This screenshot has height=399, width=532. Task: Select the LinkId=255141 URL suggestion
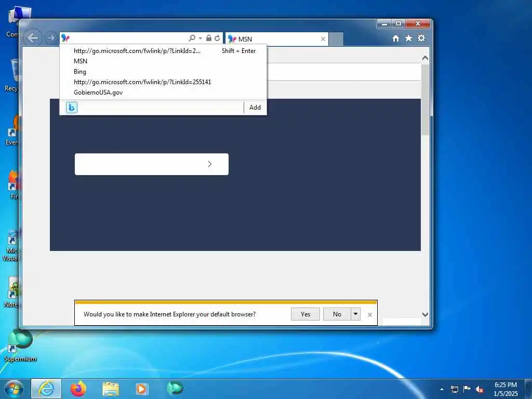click(163, 82)
